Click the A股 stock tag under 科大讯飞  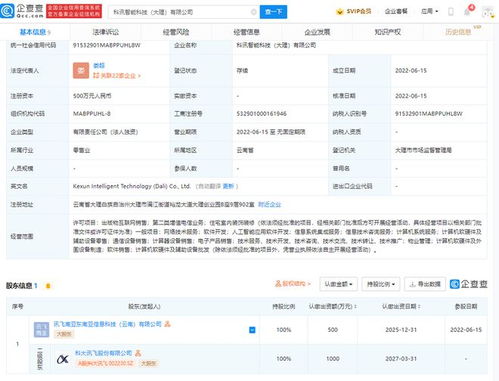click(105, 363)
